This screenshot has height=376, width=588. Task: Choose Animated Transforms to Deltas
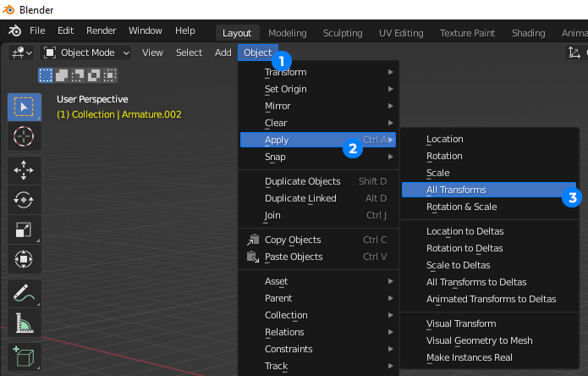point(489,299)
